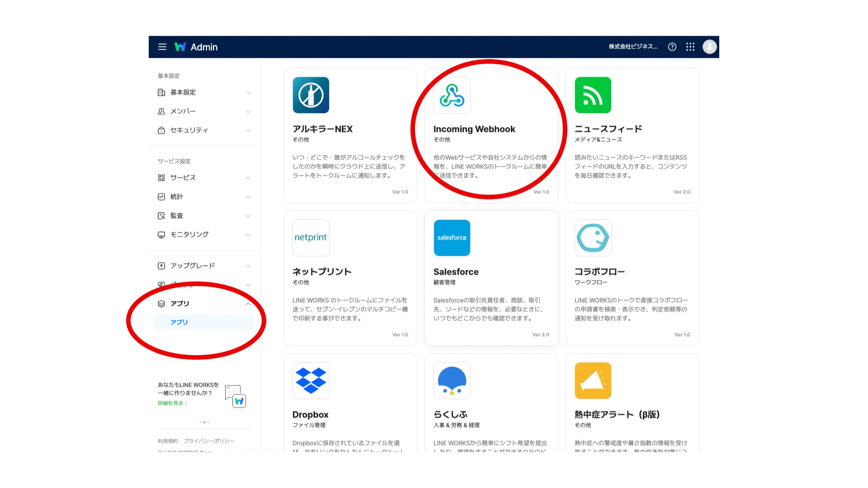The image size is (868, 488).
Task: Click the LINE WORKS recruitment banner image
Action: 236,396
